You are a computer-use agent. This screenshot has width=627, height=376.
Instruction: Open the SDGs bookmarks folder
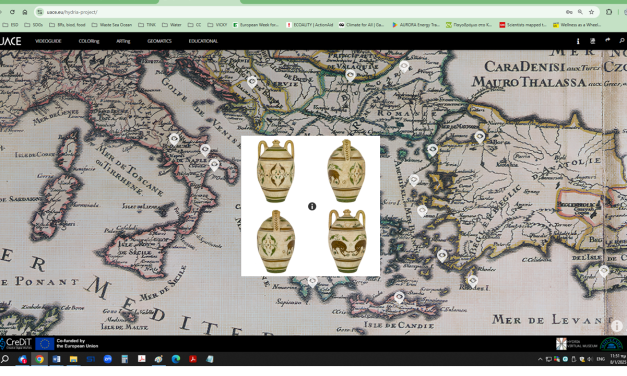tap(34, 25)
